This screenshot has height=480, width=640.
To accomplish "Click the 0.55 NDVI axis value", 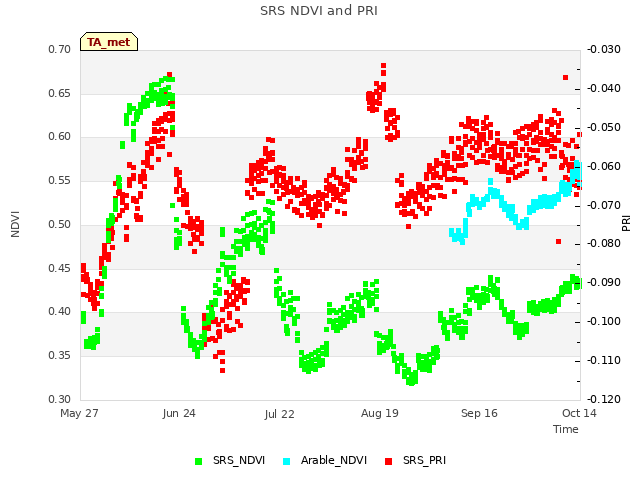I will coord(60,181).
